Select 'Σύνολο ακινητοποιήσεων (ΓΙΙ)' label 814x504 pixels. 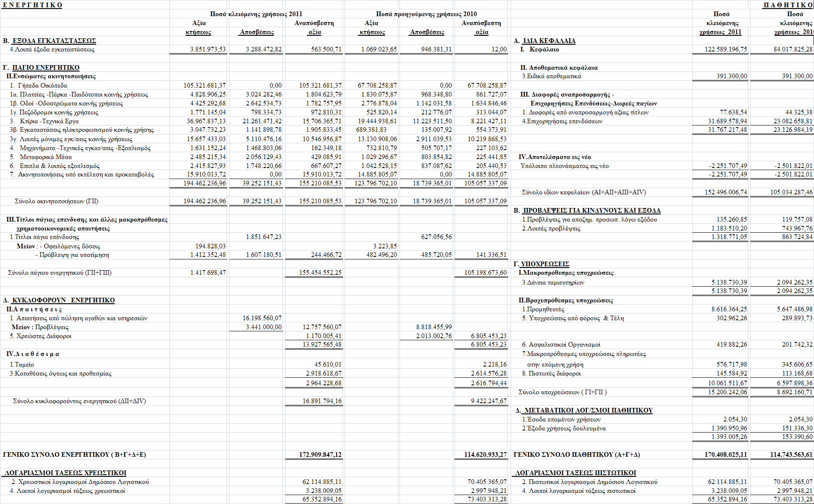click(x=57, y=201)
